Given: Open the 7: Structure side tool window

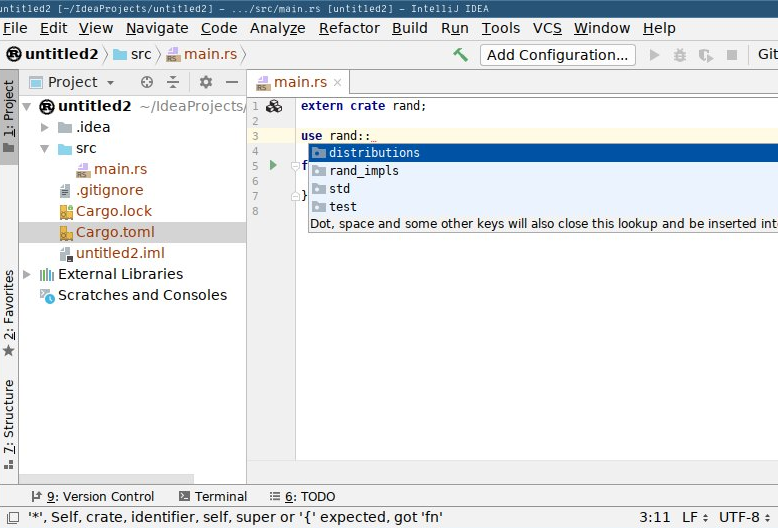Looking at the screenshot, I should tap(9, 425).
